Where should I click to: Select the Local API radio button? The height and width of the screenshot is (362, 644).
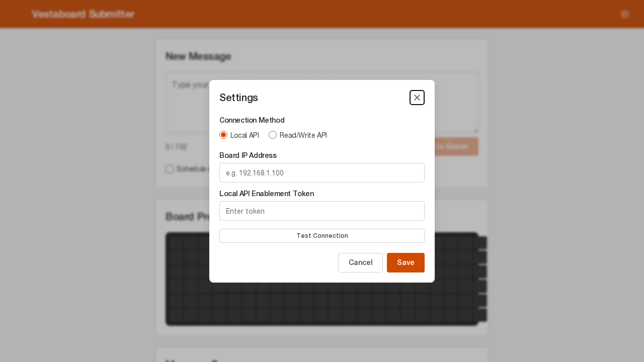pyautogui.click(x=223, y=135)
